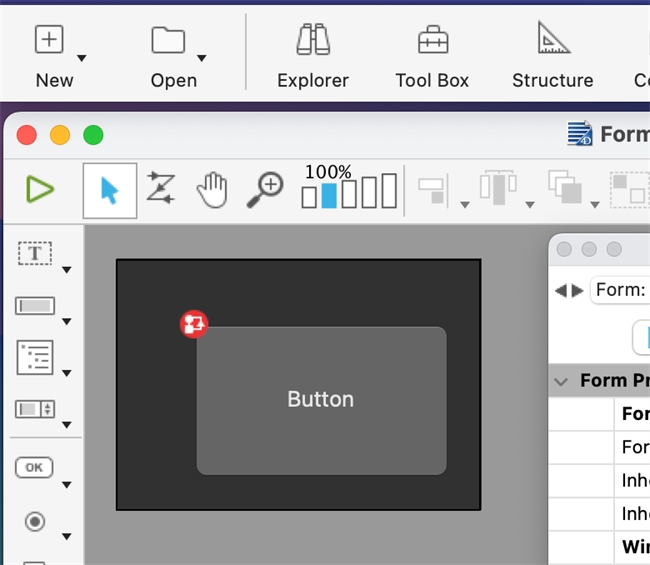
Task: Click the green Run form play icon
Action: [40, 189]
